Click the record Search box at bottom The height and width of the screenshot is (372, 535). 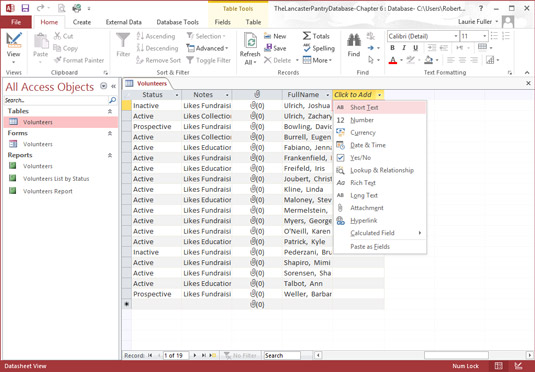coord(282,356)
